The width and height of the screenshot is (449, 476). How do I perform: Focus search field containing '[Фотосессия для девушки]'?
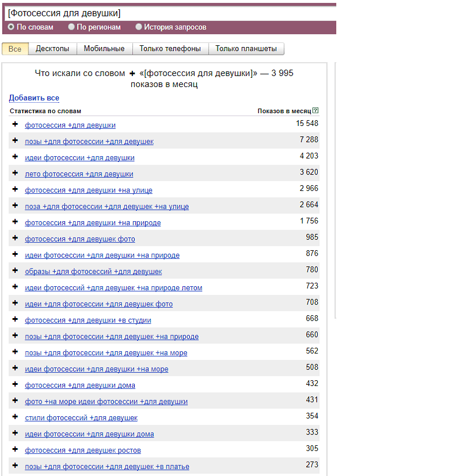tap(170, 13)
